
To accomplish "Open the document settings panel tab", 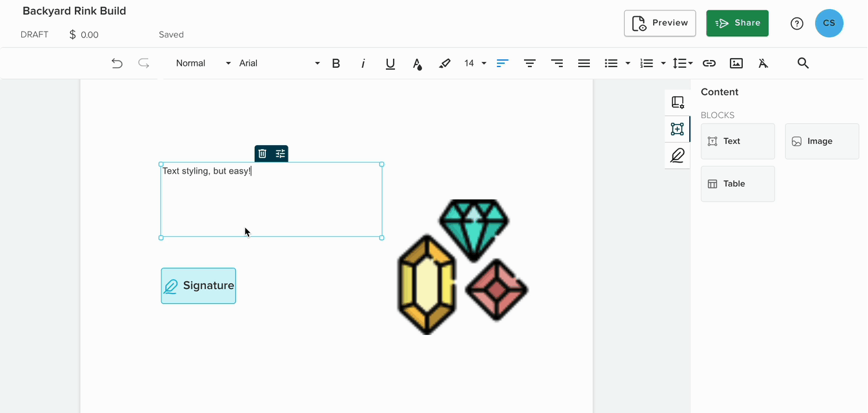I will click(x=677, y=103).
